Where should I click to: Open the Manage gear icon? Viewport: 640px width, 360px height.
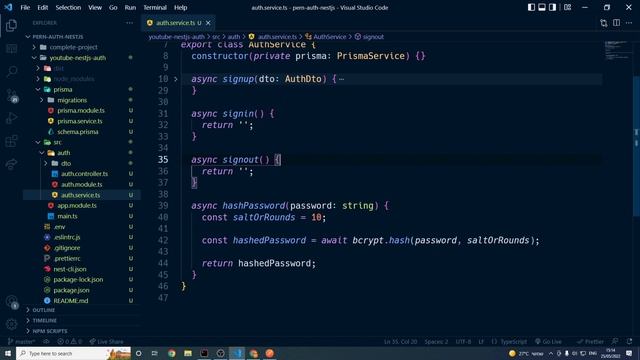[11, 324]
